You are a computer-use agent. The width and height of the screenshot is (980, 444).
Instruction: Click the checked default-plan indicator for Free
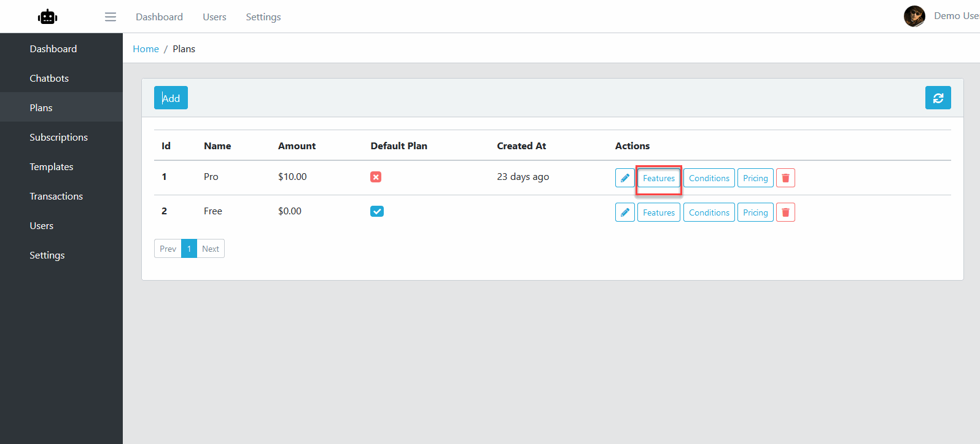pyautogui.click(x=377, y=211)
